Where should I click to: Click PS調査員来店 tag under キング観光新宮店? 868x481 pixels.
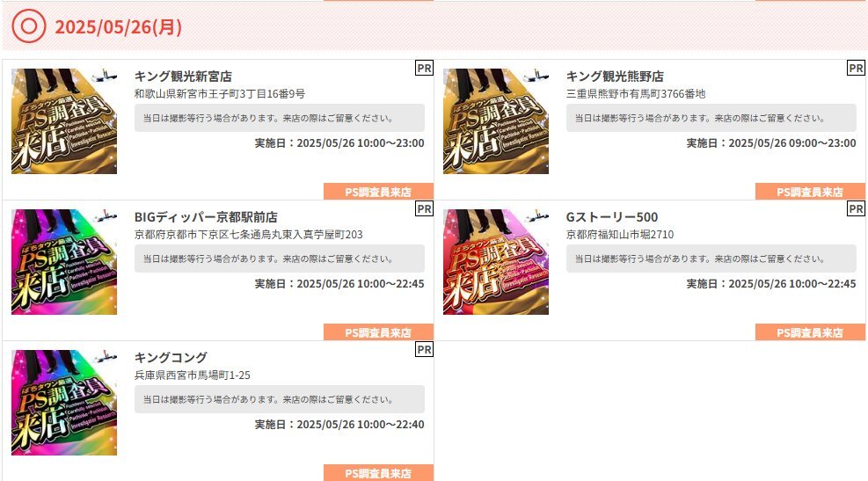coord(379,192)
